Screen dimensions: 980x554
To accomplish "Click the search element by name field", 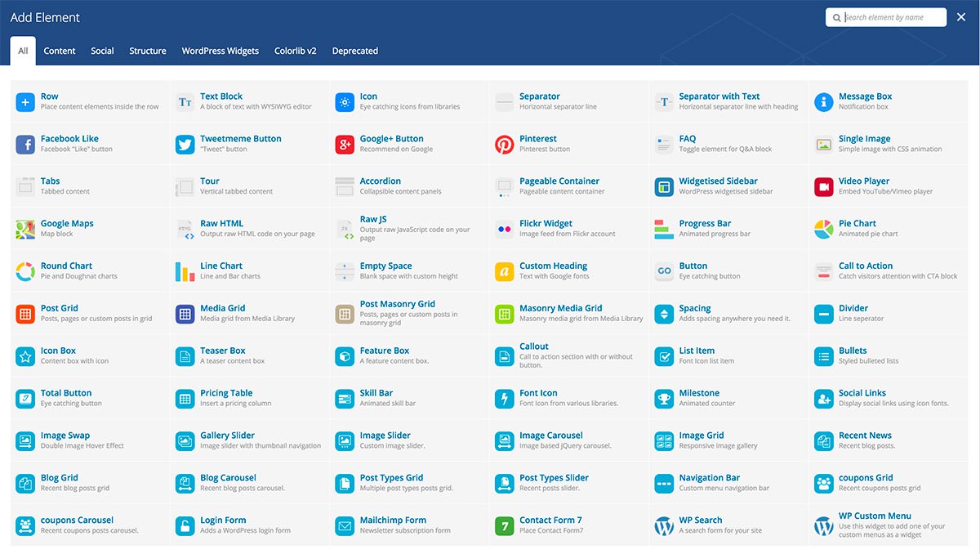I will (x=885, y=16).
